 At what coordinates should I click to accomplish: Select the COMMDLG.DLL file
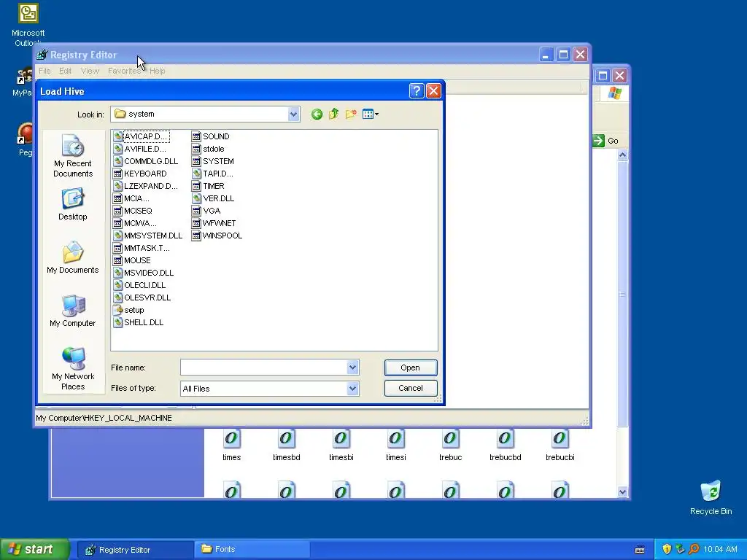[x=146, y=161]
